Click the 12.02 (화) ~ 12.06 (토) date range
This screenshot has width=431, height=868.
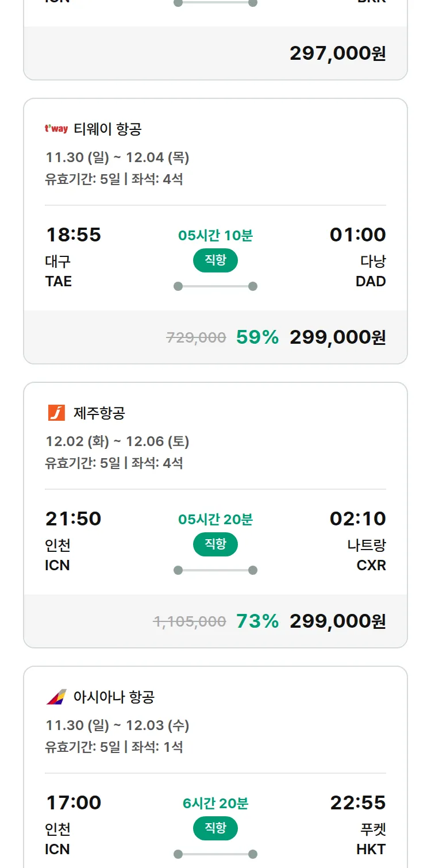[117, 441]
